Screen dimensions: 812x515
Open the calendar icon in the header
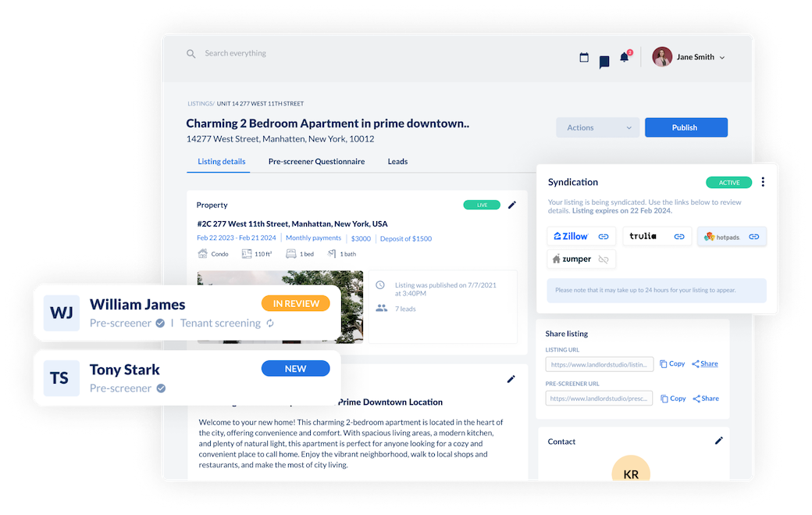(x=584, y=56)
